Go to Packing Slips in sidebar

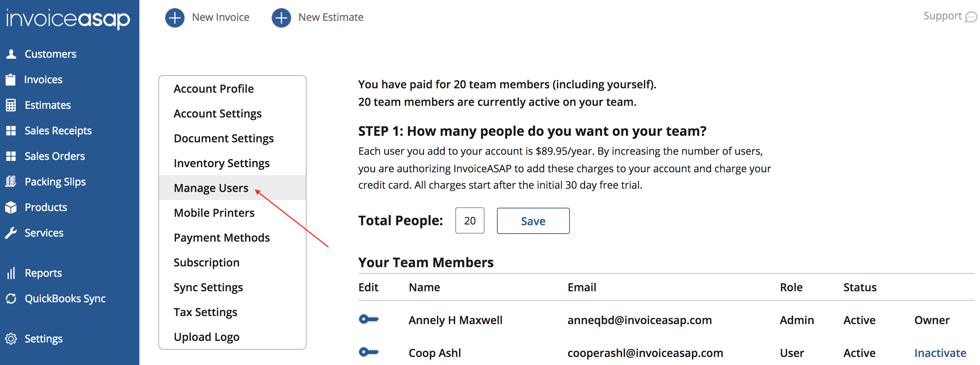[55, 181]
